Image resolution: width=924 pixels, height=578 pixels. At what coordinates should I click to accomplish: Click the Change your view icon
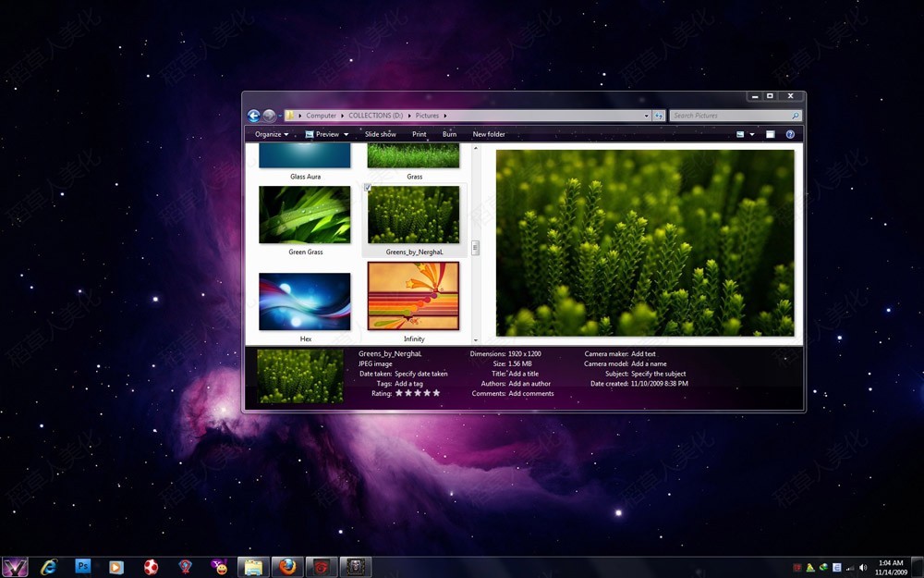(x=740, y=134)
